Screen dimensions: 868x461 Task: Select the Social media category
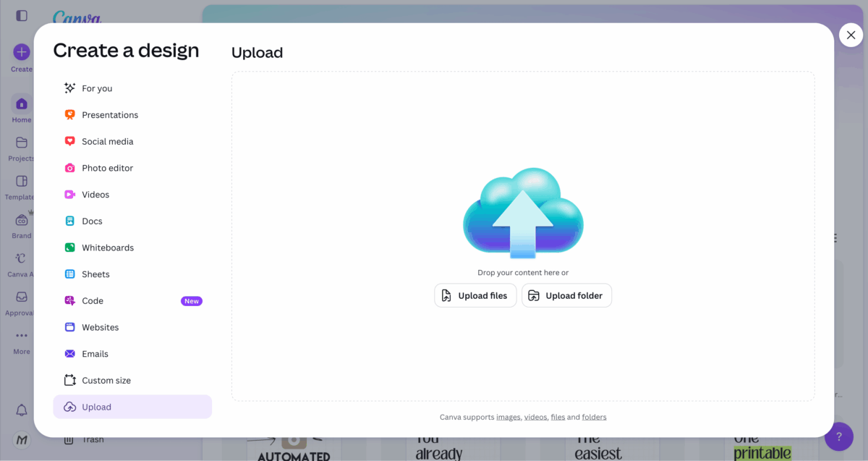[132, 141]
